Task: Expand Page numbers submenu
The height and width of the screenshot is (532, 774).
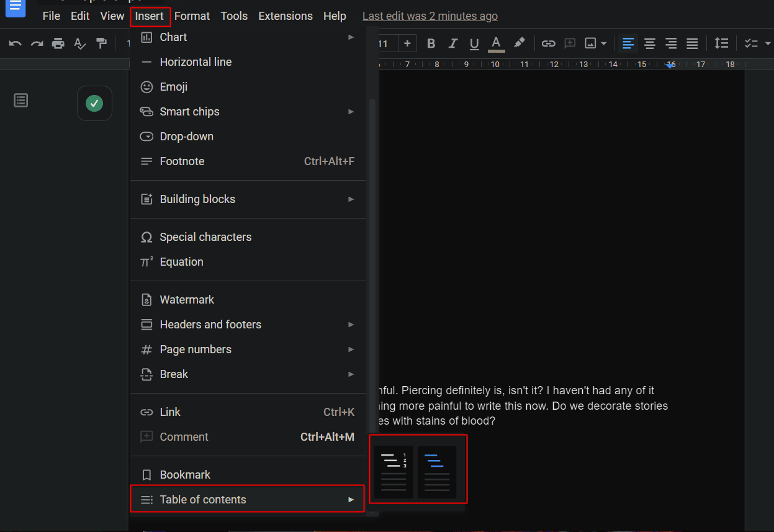Action: pos(248,349)
